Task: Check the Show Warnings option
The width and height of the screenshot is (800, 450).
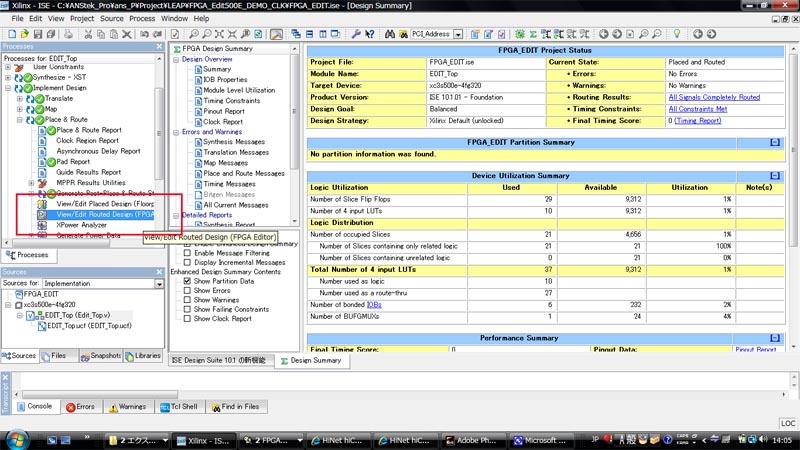Action: (187, 300)
